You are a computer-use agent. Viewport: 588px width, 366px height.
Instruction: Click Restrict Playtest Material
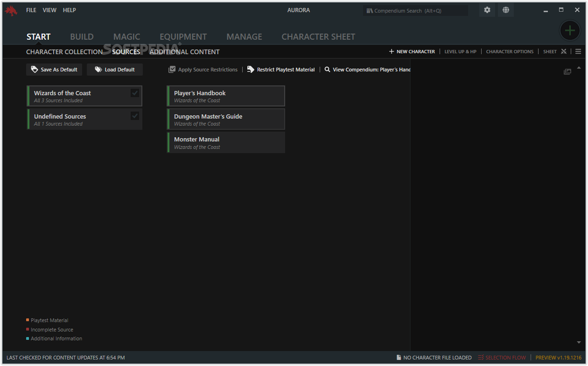pyautogui.click(x=281, y=70)
